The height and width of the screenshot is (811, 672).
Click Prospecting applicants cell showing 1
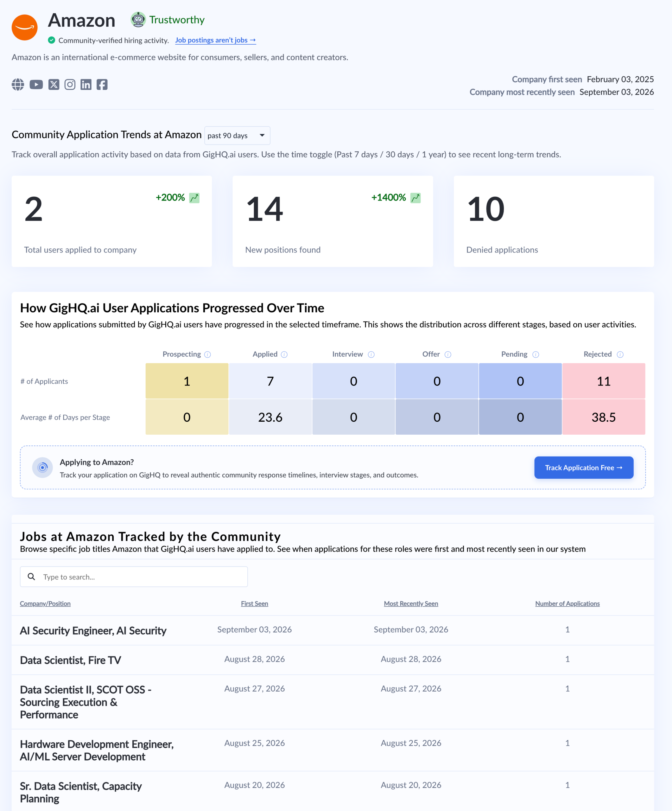pyautogui.click(x=187, y=381)
